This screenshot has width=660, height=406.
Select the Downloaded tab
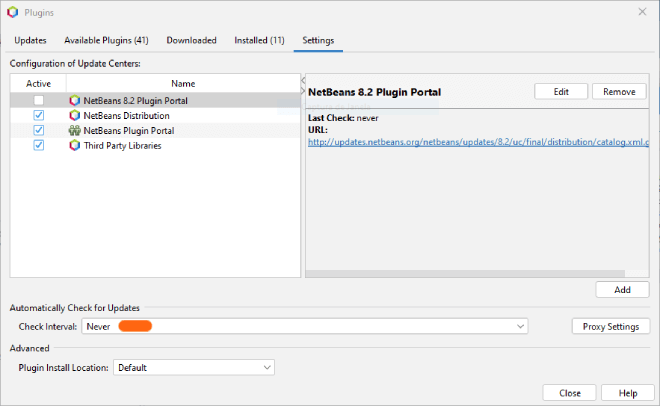(x=191, y=40)
